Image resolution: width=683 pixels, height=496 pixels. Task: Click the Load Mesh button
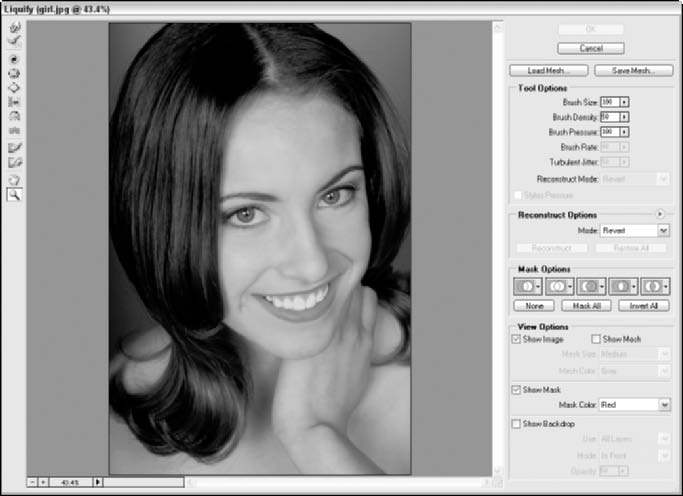point(546,71)
